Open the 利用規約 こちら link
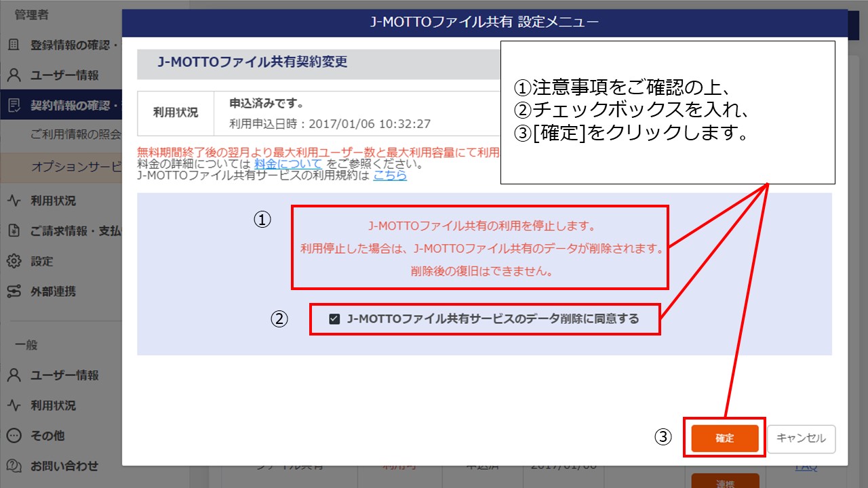This screenshot has width=868, height=488. click(390, 176)
